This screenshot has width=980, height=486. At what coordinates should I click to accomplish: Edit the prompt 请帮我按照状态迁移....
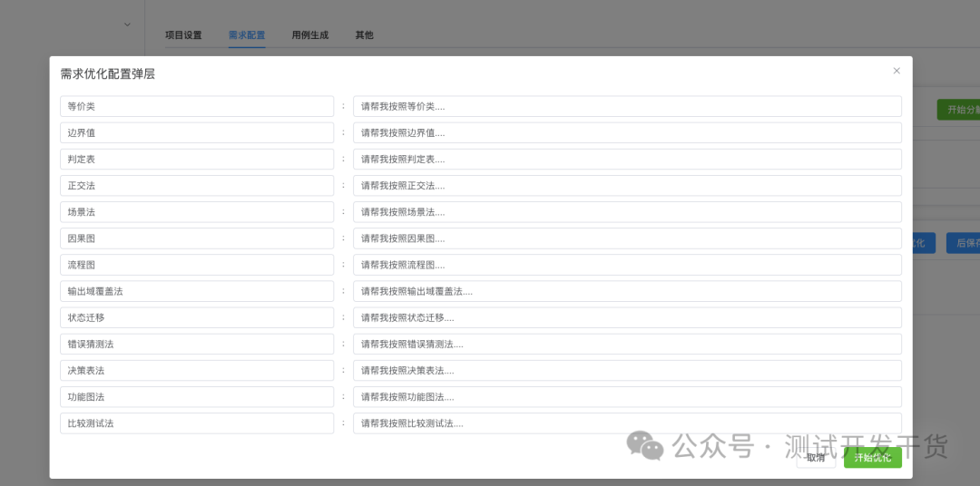click(628, 317)
